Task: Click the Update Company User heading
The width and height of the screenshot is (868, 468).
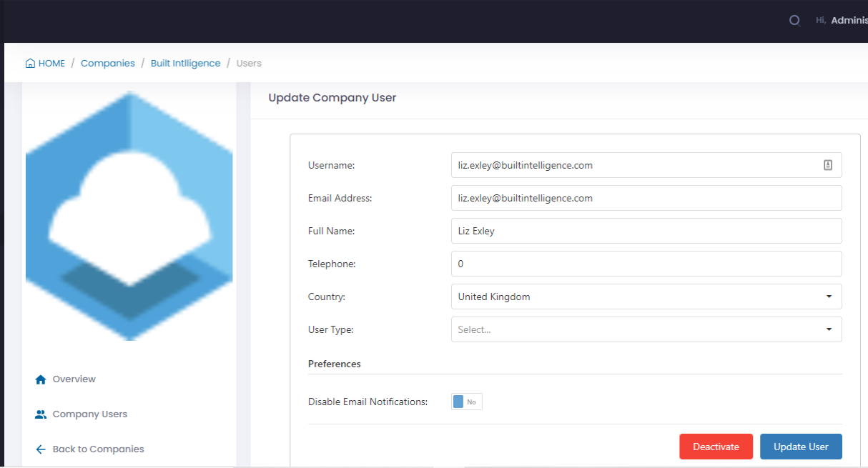Action: 332,98
